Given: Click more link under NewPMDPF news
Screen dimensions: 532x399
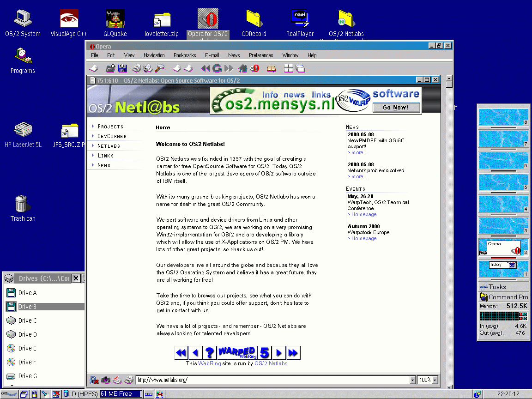Looking at the screenshot, I should tap(357, 153).
